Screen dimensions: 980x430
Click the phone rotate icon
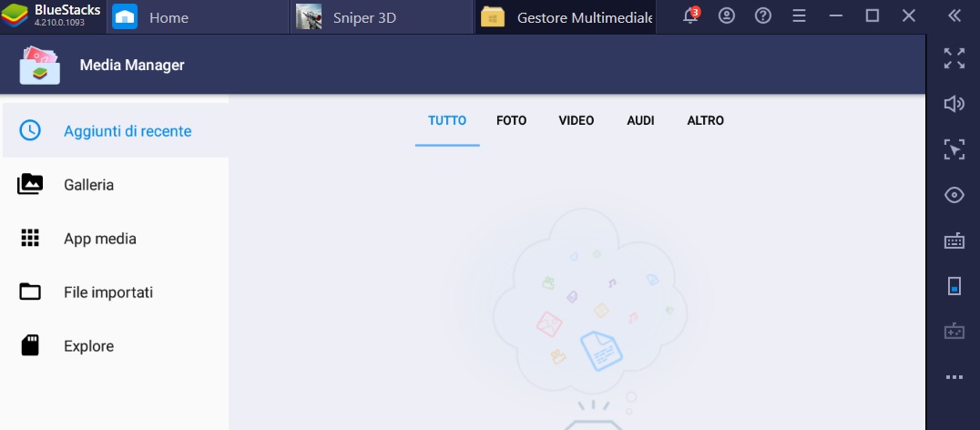(954, 286)
